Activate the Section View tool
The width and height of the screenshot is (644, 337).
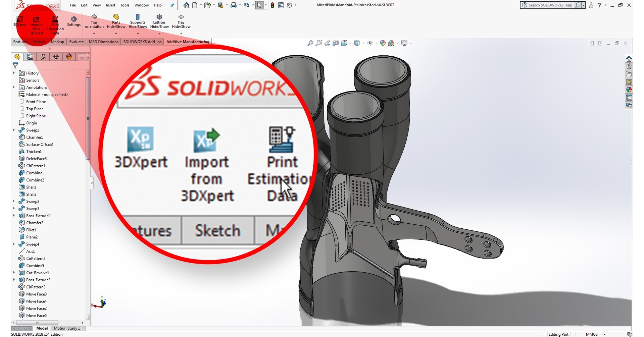coord(335,43)
